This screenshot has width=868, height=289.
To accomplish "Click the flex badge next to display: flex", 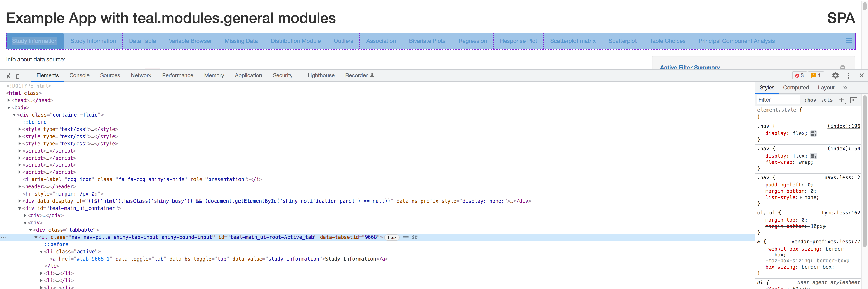I will pyautogui.click(x=814, y=133).
